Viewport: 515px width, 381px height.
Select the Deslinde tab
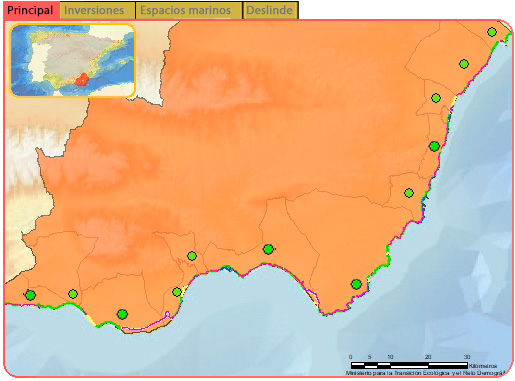point(270,10)
